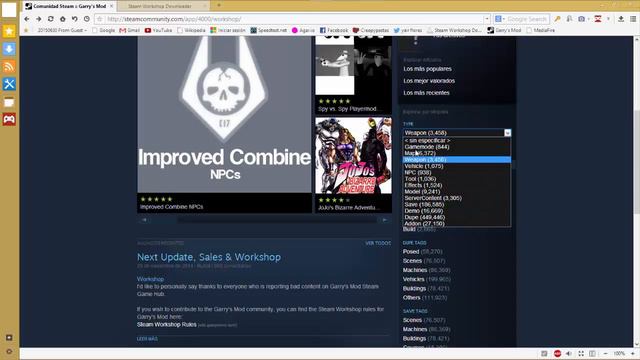640x360 pixels.
Task: Choose Dupe in the type list
Action: [x=456, y=217]
